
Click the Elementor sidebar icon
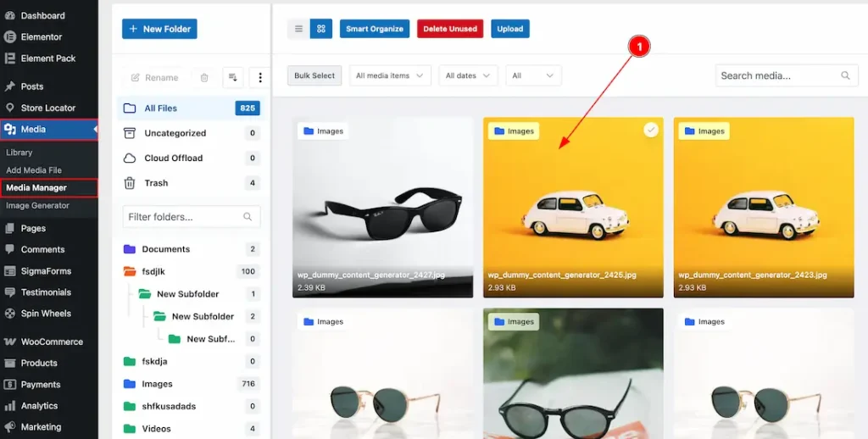(9, 37)
